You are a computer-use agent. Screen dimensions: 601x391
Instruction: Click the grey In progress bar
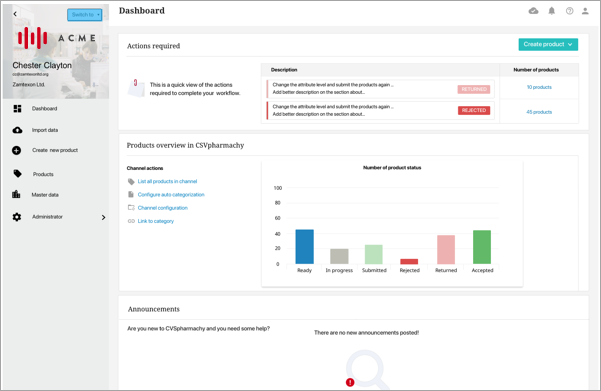pos(339,256)
